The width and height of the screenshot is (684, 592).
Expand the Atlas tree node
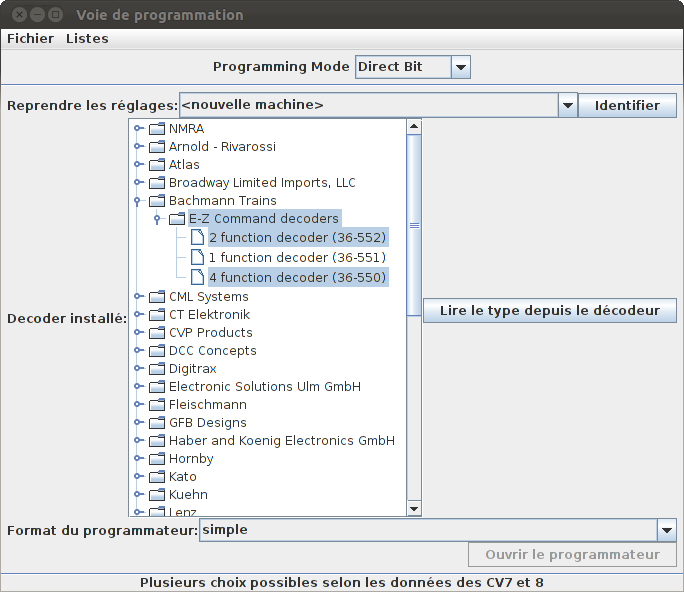[139, 164]
